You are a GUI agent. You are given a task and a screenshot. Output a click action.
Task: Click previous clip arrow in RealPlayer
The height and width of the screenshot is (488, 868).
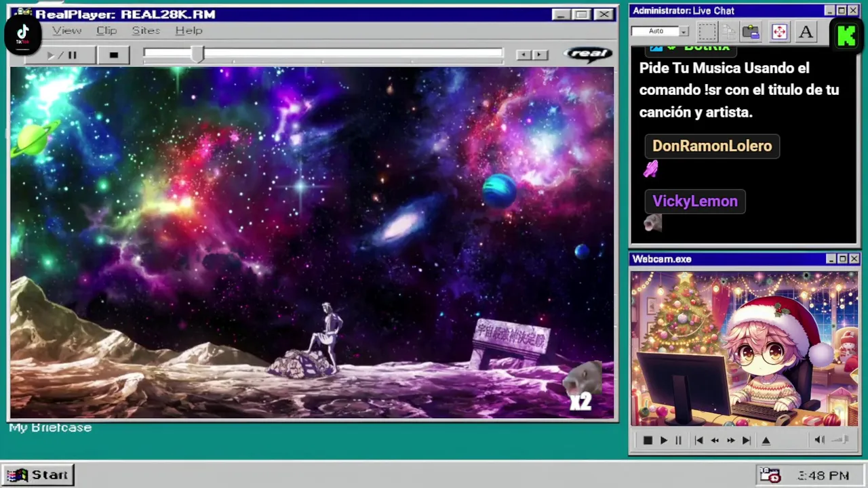(x=523, y=55)
